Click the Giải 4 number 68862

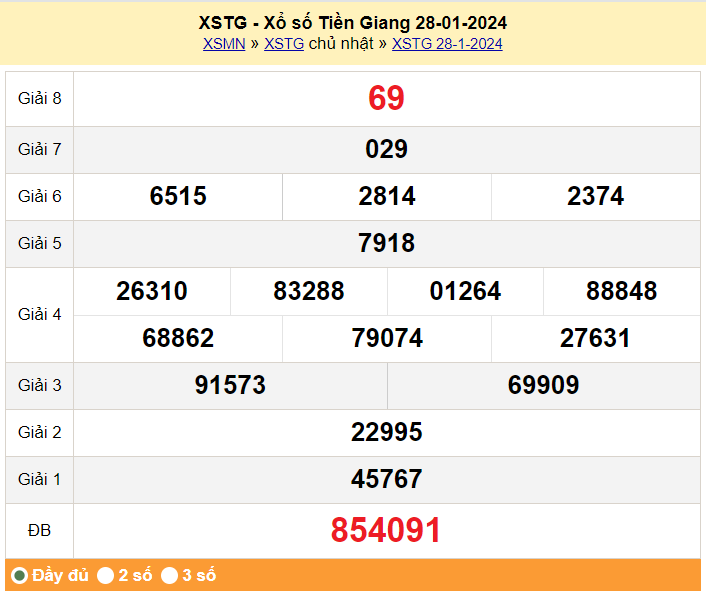point(178,338)
